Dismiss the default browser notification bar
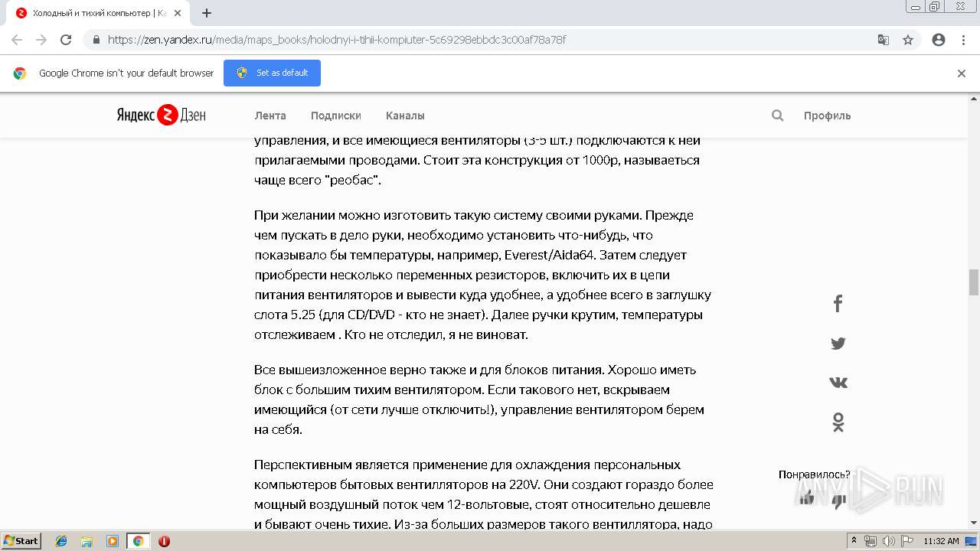Screen dimensions: 980x551 962,73
